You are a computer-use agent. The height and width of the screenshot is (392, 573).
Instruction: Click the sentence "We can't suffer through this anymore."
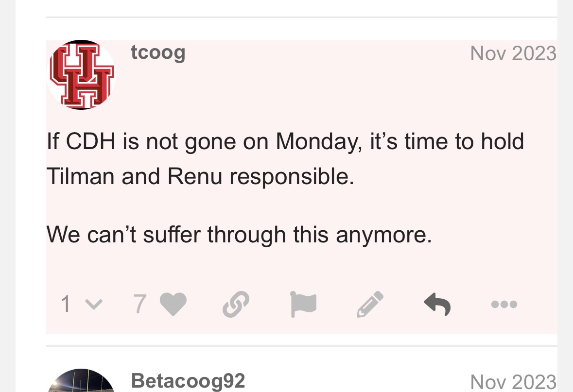tap(239, 235)
